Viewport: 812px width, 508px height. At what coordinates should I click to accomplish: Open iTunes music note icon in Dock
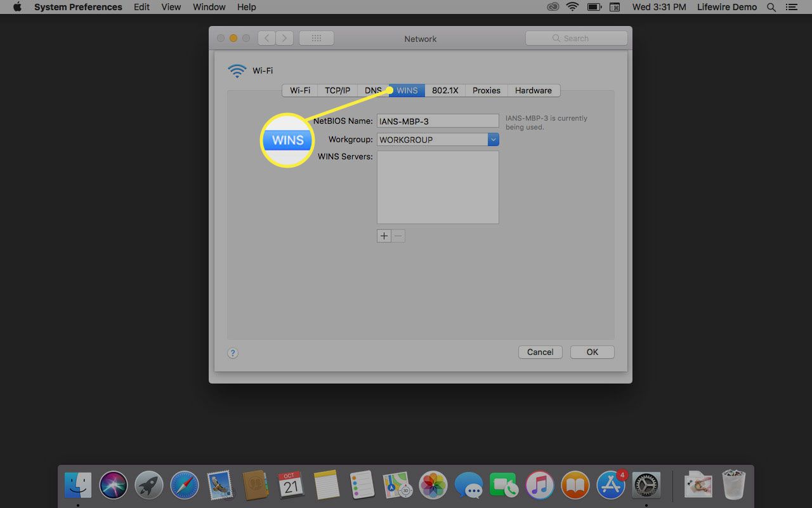[540, 486]
